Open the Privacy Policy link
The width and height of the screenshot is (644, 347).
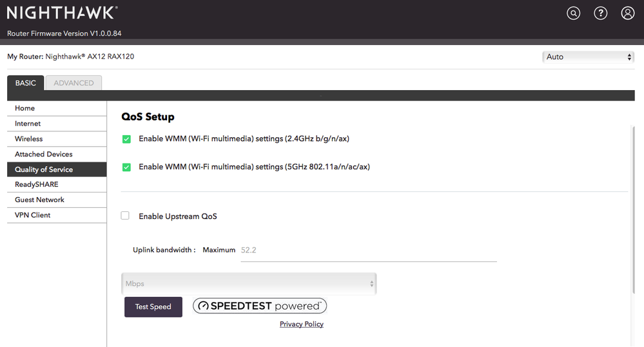(x=302, y=324)
